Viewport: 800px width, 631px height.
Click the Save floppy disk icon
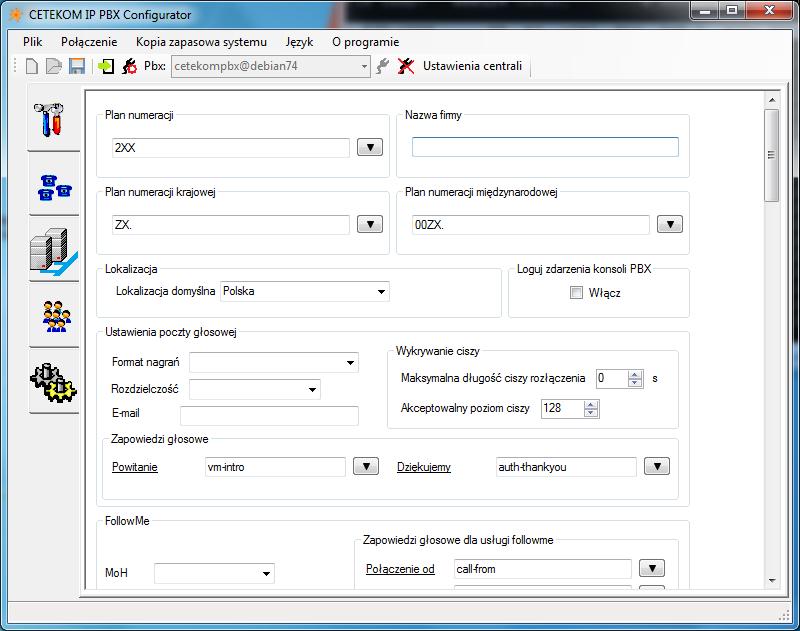point(77,66)
